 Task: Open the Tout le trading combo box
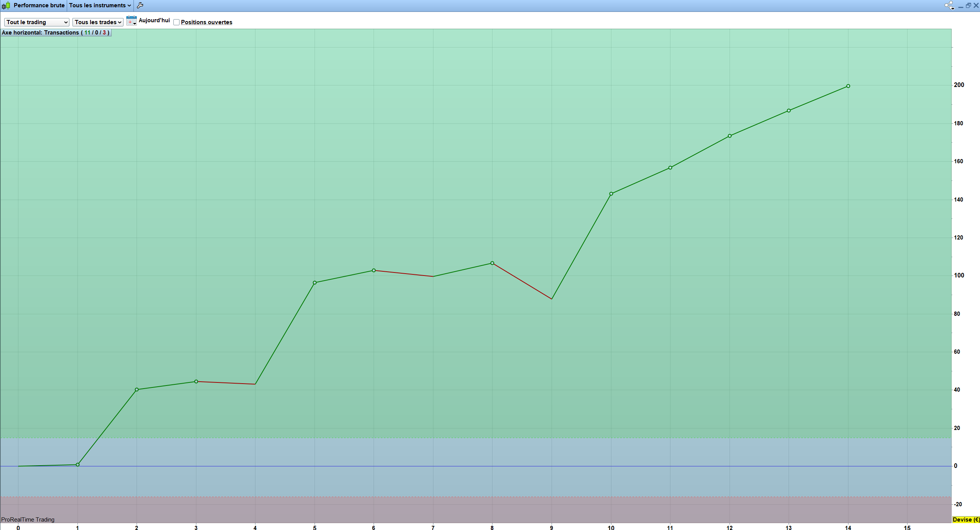[36, 22]
